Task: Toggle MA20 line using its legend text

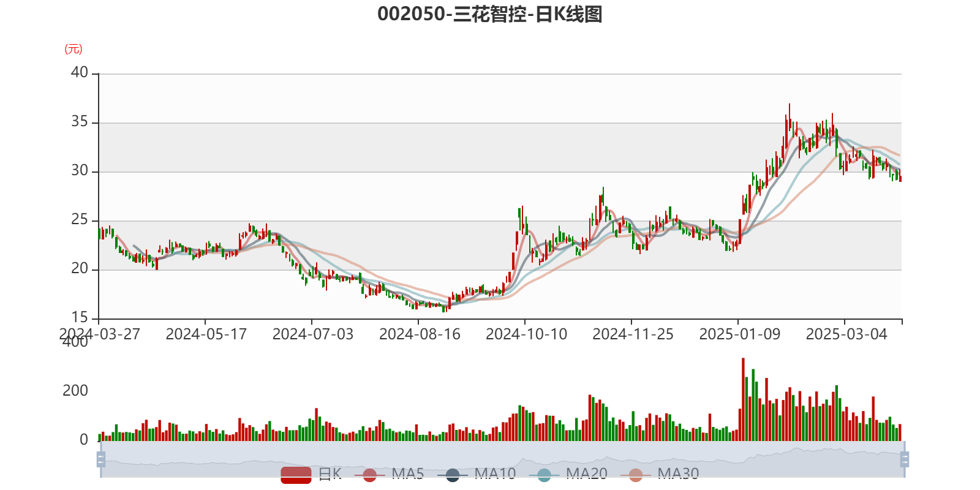Action: (586, 473)
